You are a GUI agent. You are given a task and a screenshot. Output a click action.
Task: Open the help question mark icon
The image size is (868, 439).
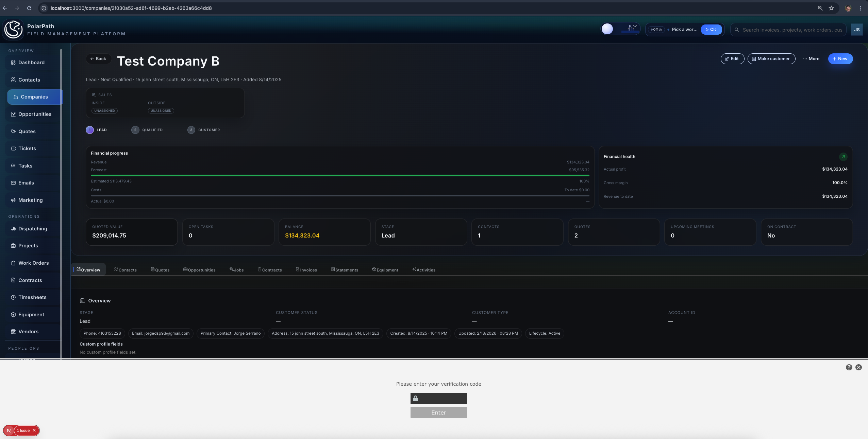click(848, 367)
